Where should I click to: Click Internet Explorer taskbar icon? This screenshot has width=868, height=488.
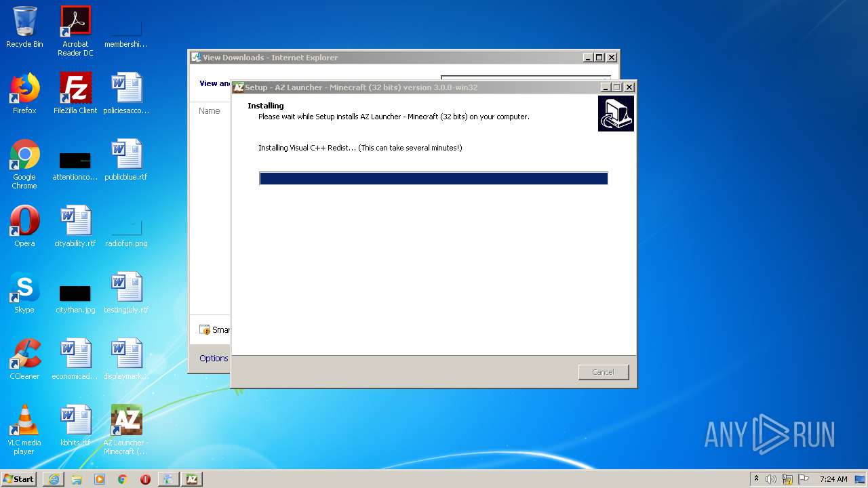coord(54,479)
